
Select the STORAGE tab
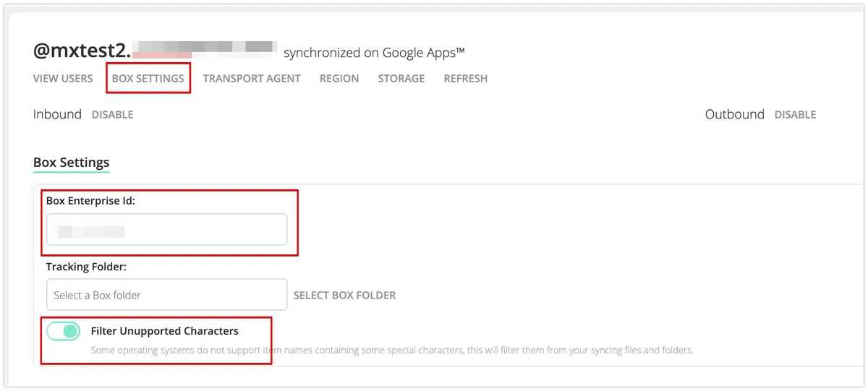click(x=401, y=78)
